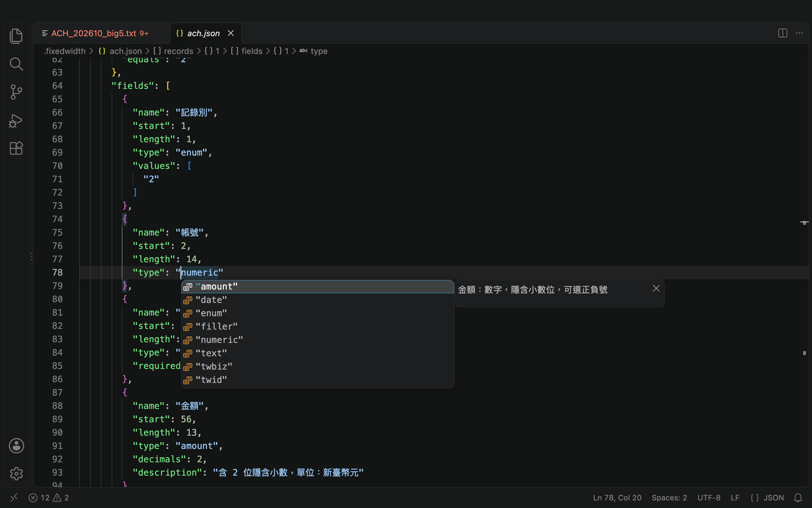Open the Run and Debug panel

point(16,120)
